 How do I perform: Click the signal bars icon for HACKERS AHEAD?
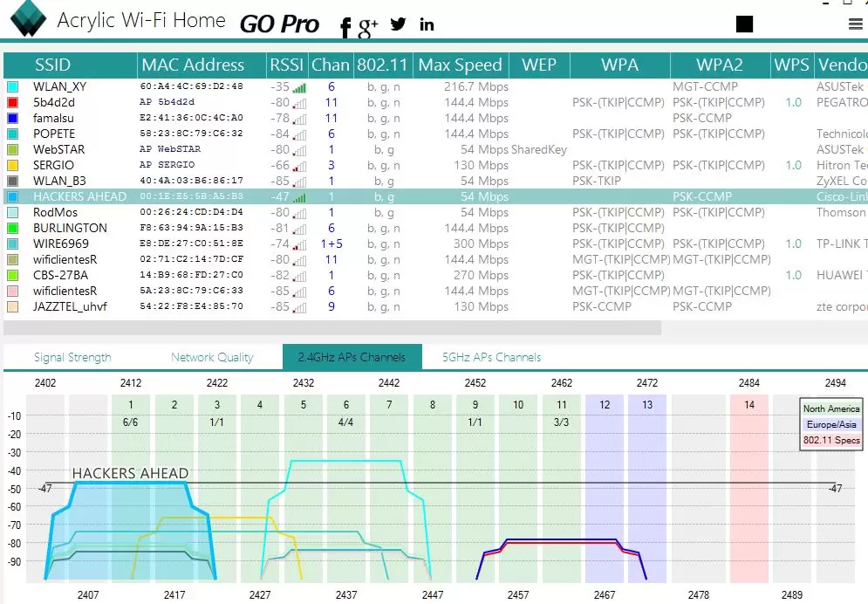[299, 197]
